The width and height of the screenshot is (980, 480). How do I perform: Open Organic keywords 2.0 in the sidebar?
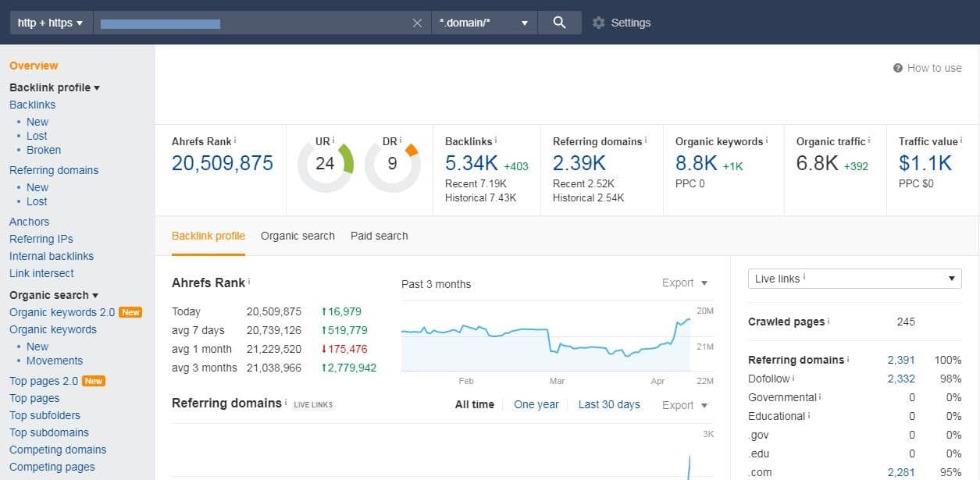62,312
